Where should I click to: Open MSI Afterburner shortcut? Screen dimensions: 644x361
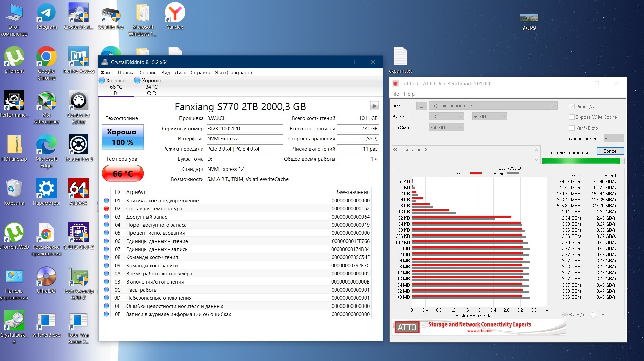46,108
